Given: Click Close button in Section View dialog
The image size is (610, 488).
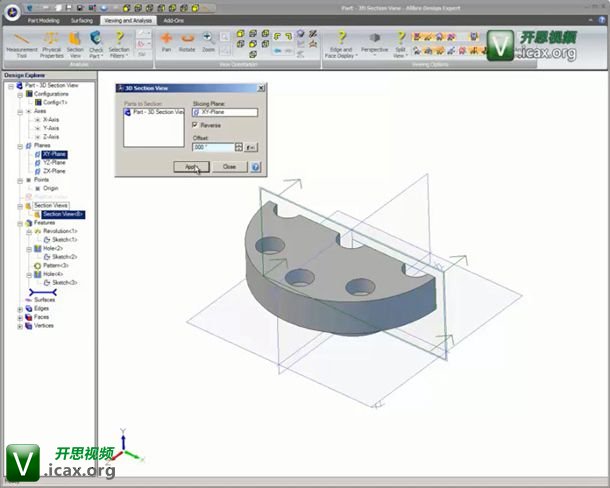Looking at the screenshot, I should [x=230, y=167].
